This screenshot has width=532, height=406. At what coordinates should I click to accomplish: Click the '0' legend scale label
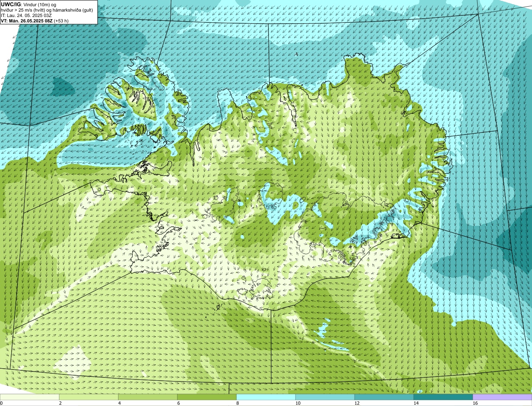click(1, 403)
